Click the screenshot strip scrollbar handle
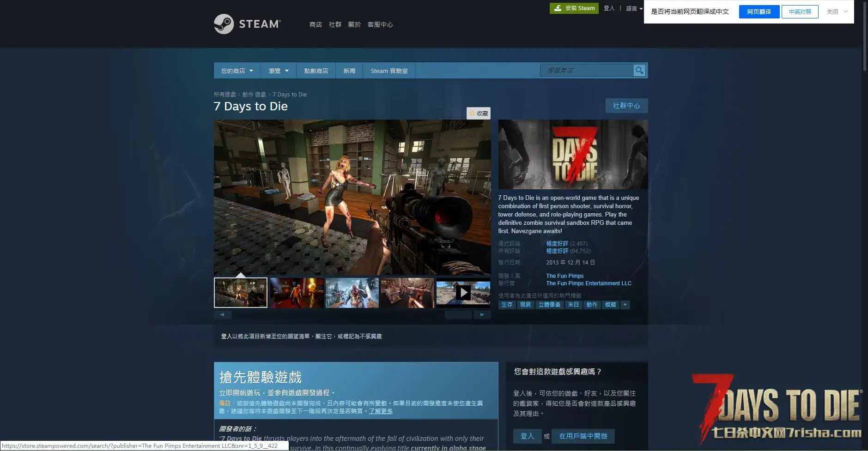 [458, 314]
